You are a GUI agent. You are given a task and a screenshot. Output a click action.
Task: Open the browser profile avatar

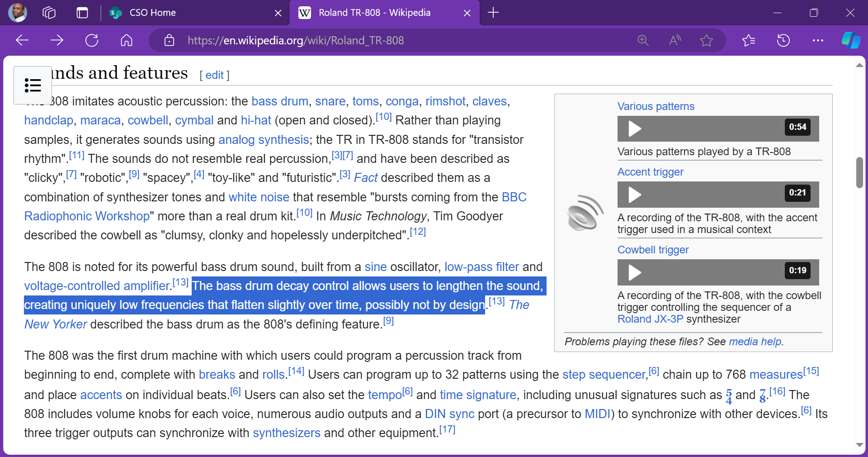point(18,13)
